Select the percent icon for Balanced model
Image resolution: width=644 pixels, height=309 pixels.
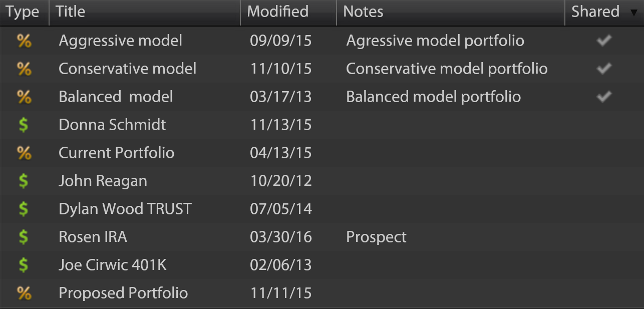click(x=24, y=97)
